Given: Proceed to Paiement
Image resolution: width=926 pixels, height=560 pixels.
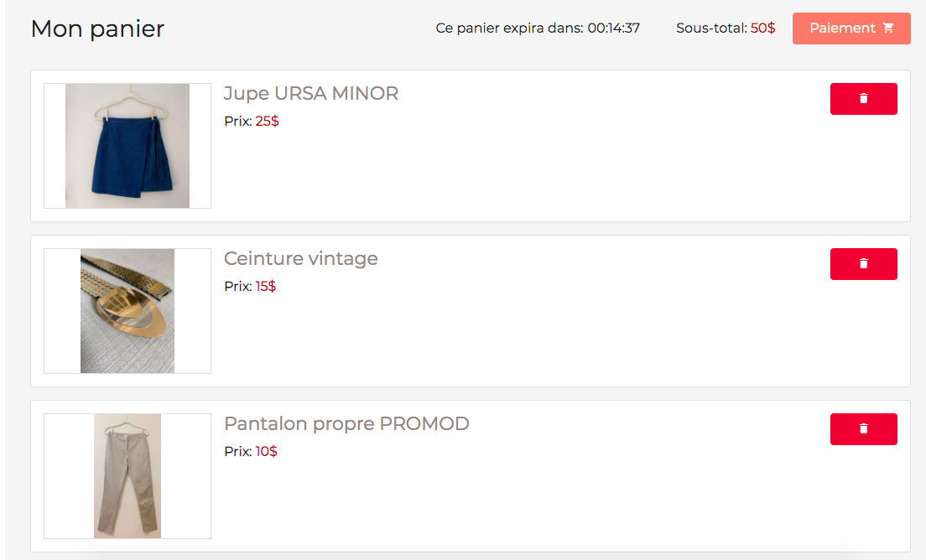Looking at the screenshot, I should [842, 29].
